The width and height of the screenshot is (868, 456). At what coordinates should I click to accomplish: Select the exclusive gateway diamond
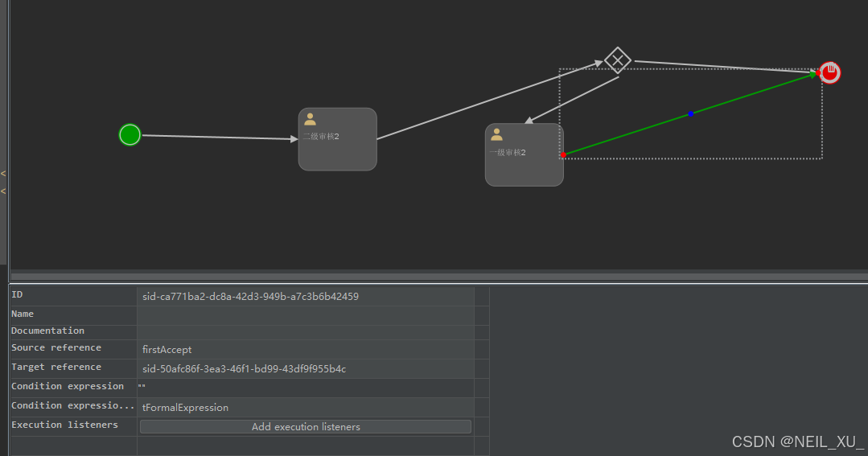coord(618,60)
